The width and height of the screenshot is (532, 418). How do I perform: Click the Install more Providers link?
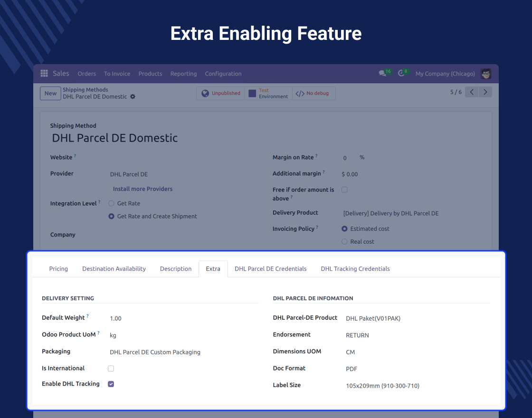tap(142, 189)
